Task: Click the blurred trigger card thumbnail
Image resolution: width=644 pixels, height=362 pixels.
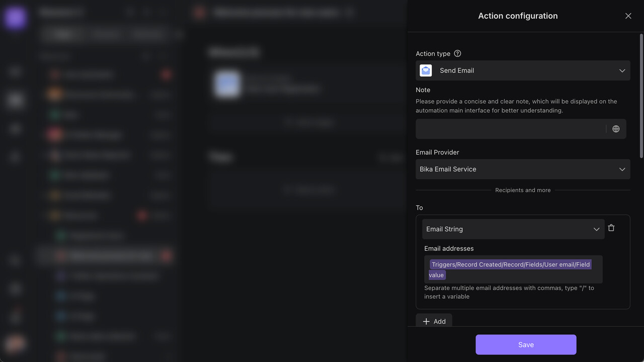Action: (226, 84)
